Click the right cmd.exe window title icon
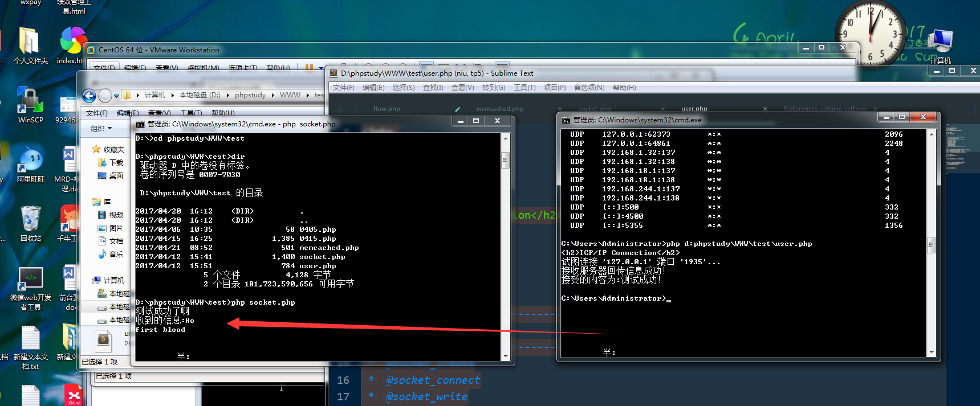This screenshot has height=406, width=980. (x=566, y=120)
